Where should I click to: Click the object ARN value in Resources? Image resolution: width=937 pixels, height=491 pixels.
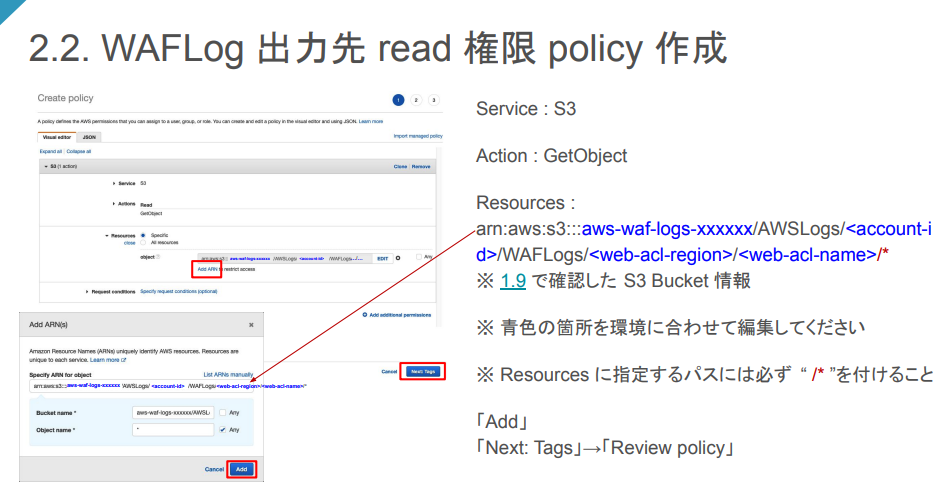284,259
